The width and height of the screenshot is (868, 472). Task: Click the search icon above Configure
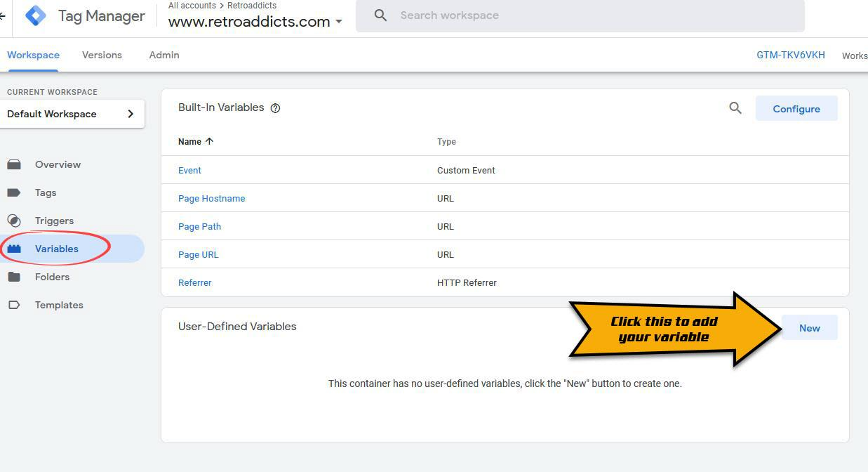pos(735,108)
